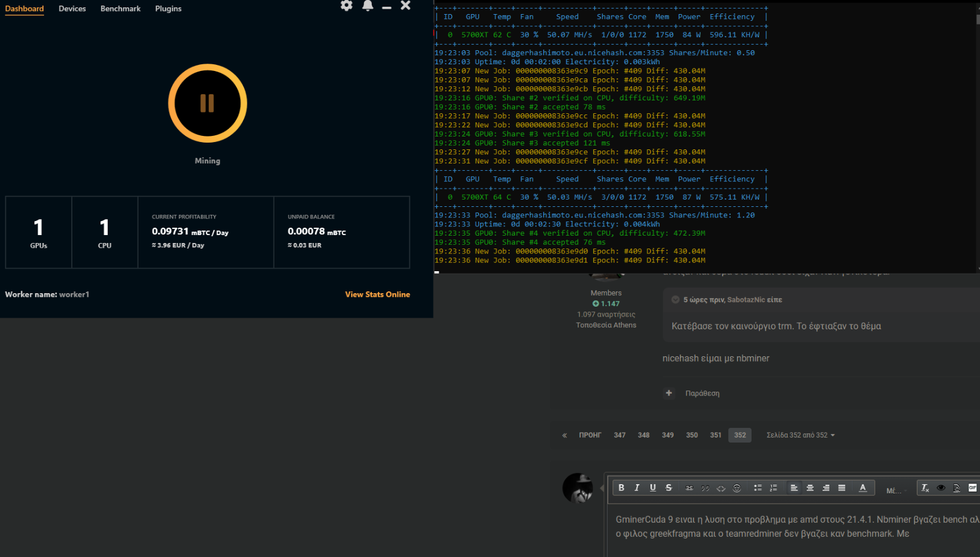
Task: Align text left in the editor
Action: [794, 488]
